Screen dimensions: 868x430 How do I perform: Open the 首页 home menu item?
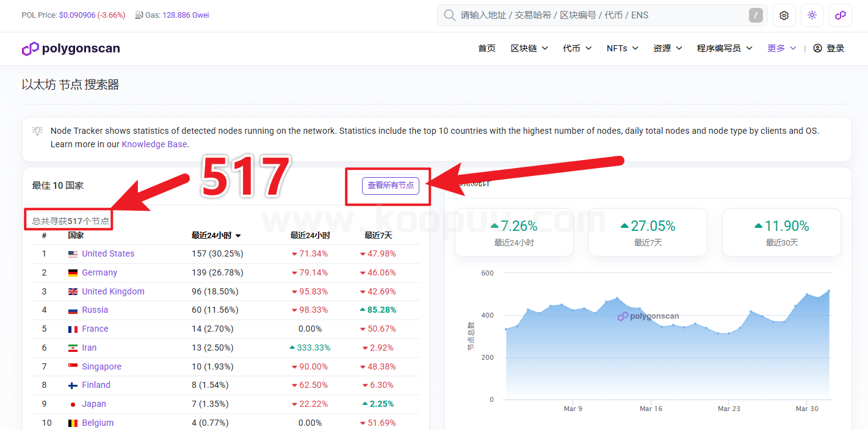(x=487, y=48)
